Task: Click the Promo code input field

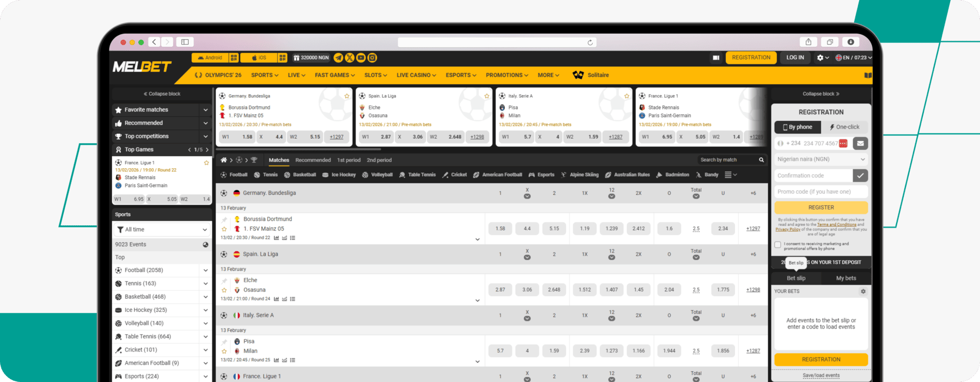Action: pos(821,192)
